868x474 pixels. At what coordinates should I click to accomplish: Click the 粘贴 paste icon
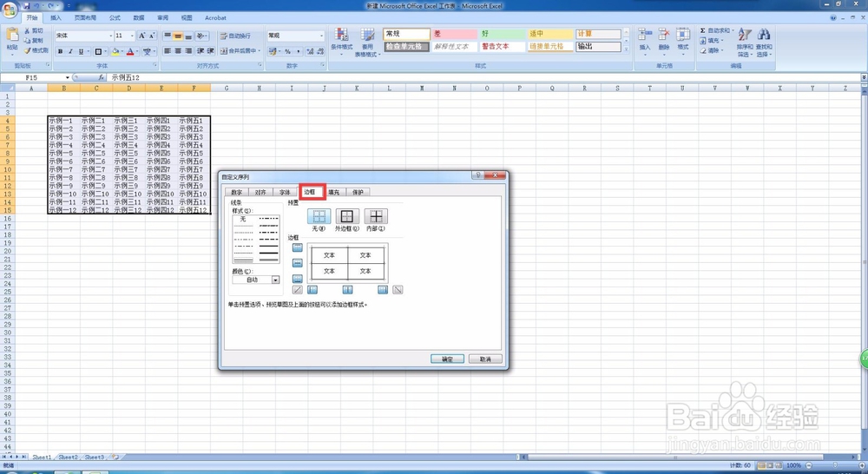click(x=12, y=35)
